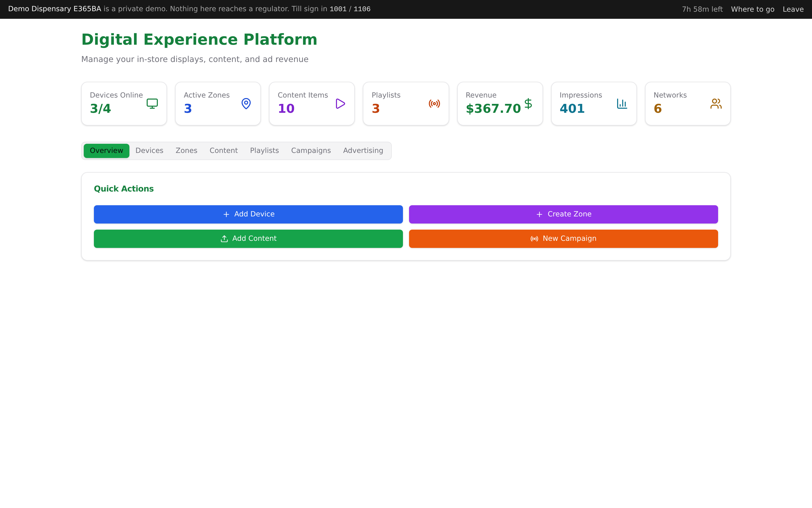Screen dimensions: 812x508
Task: Click the broadcast icon on New Campaign button
Action: coord(534,239)
